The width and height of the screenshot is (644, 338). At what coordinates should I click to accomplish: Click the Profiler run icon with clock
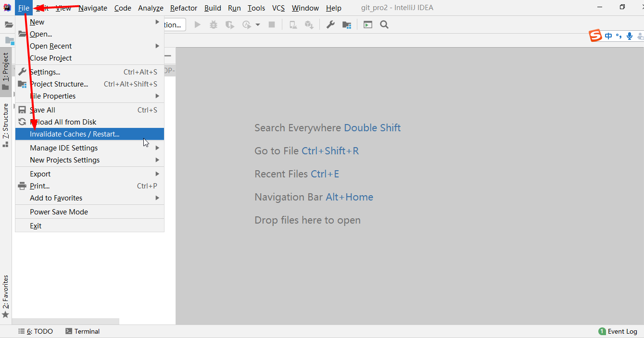[247, 25]
